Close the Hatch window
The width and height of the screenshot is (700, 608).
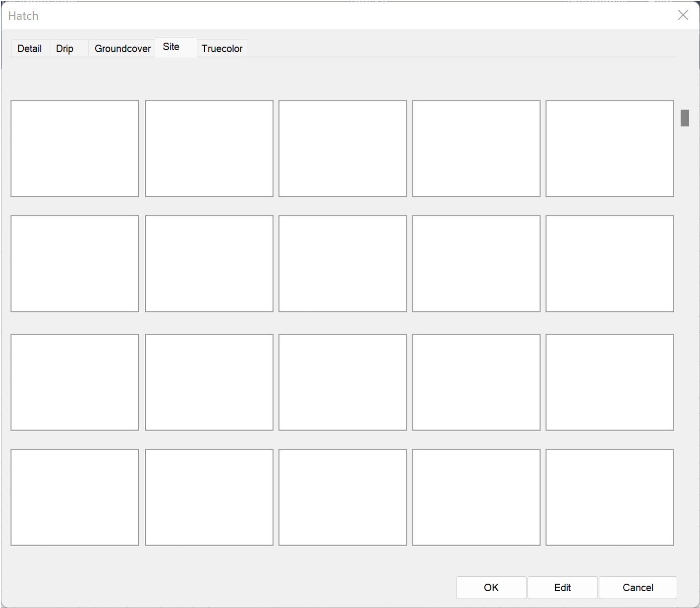[x=683, y=15]
